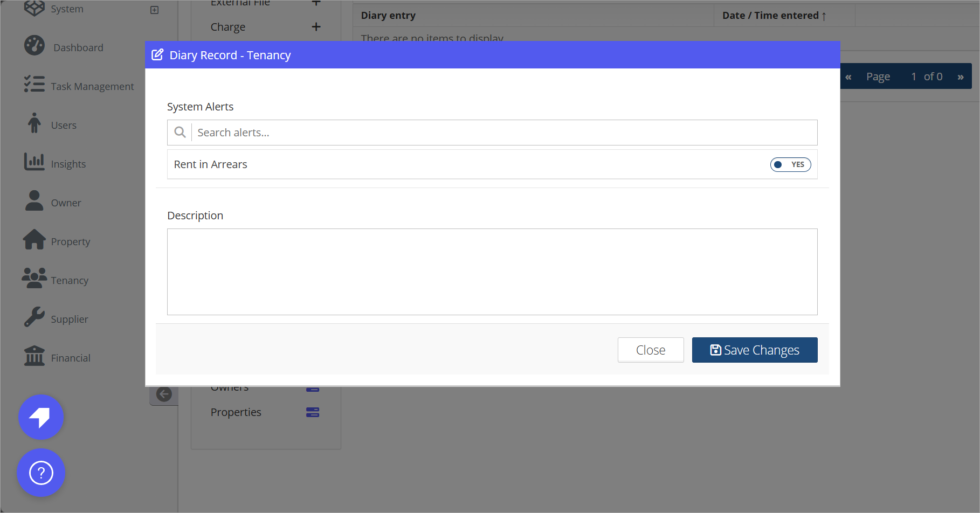Add a Charge with the plus icon
Viewport: 980px width, 513px height.
pos(316,26)
